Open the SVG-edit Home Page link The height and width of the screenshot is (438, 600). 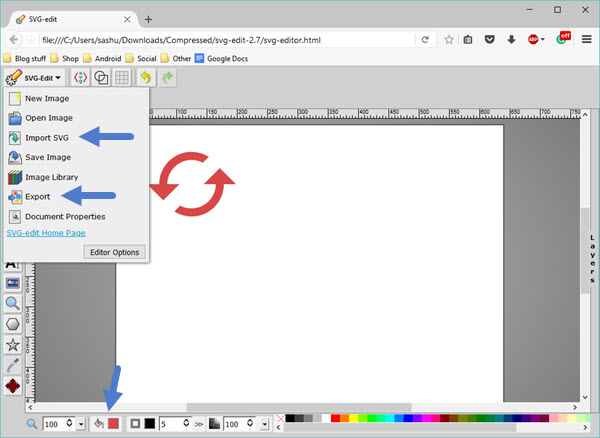click(x=46, y=232)
